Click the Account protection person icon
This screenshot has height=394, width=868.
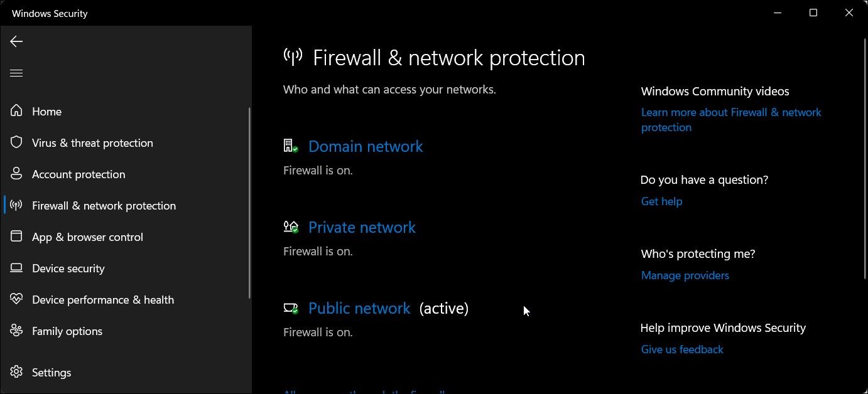pyautogui.click(x=16, y=174)
